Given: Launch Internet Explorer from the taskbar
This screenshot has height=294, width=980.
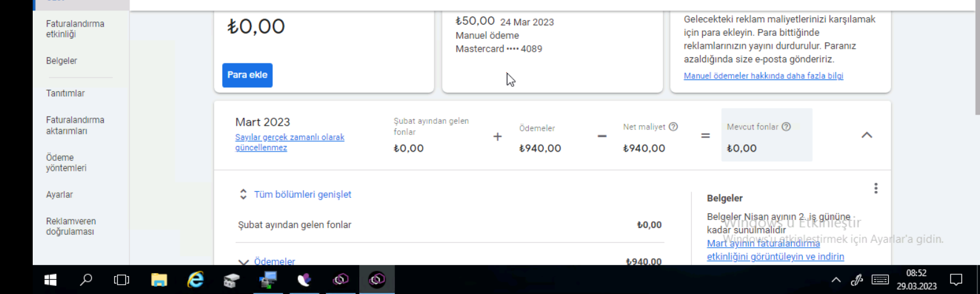Looking at the screenshot, I should pos(196,280).
